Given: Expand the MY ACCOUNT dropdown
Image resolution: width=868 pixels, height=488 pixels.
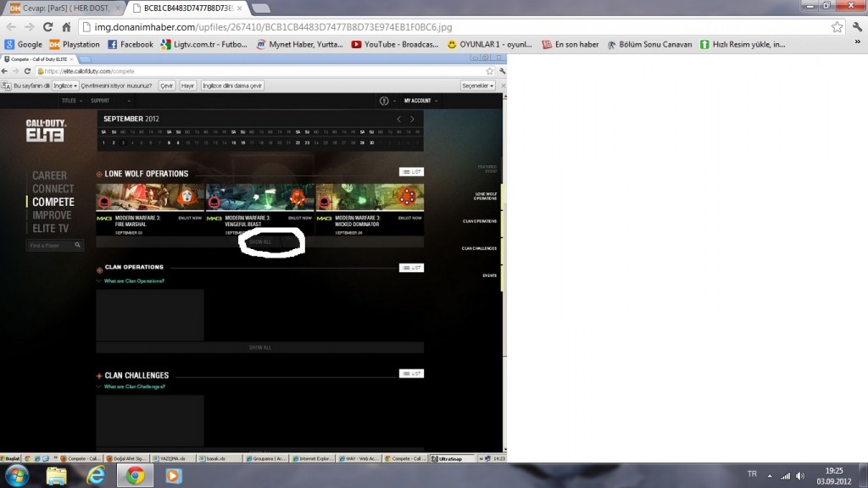Looking at the screenshot, I should [420, 101].
